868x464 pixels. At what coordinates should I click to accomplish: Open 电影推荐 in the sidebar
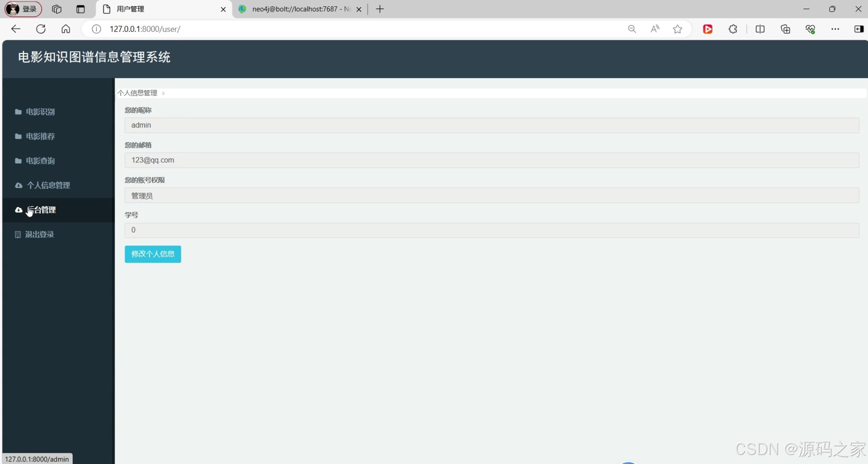point(40,136)
